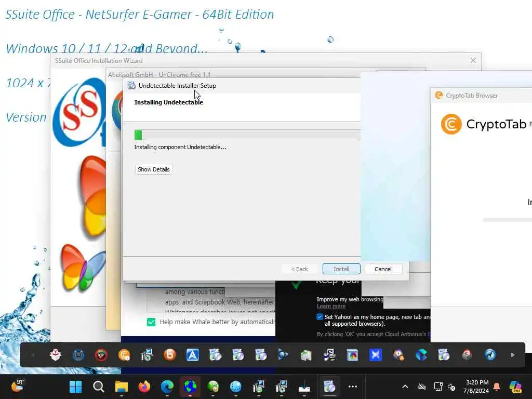Switch to the light blue globe taskbar app
The image size is (532, 399).
point(236,387)
